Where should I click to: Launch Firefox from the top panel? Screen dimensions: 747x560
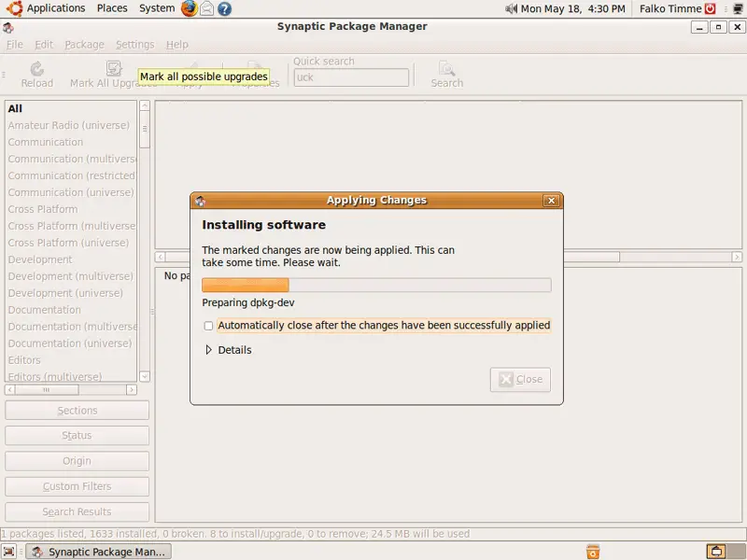tap(190, 8)
